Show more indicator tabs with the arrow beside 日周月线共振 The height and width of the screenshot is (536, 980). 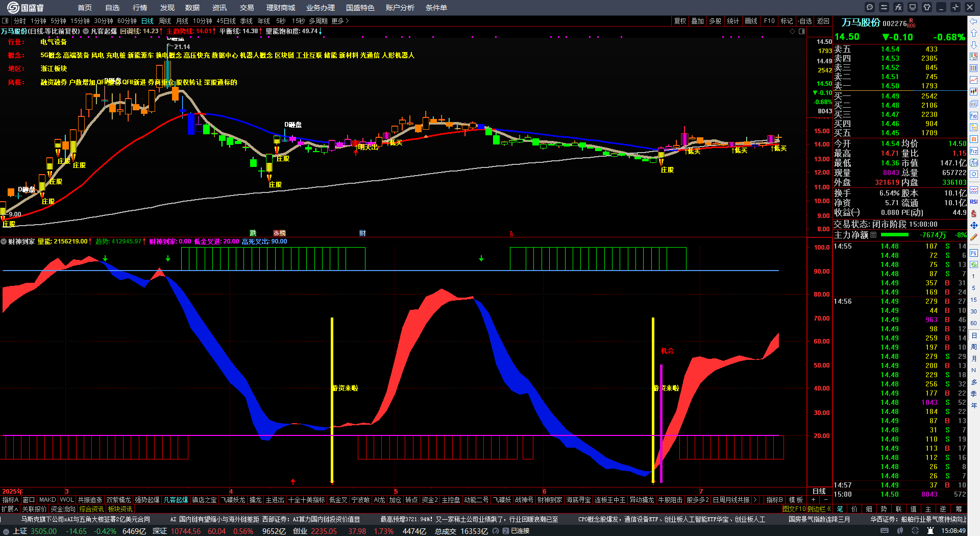click(755, 500)
